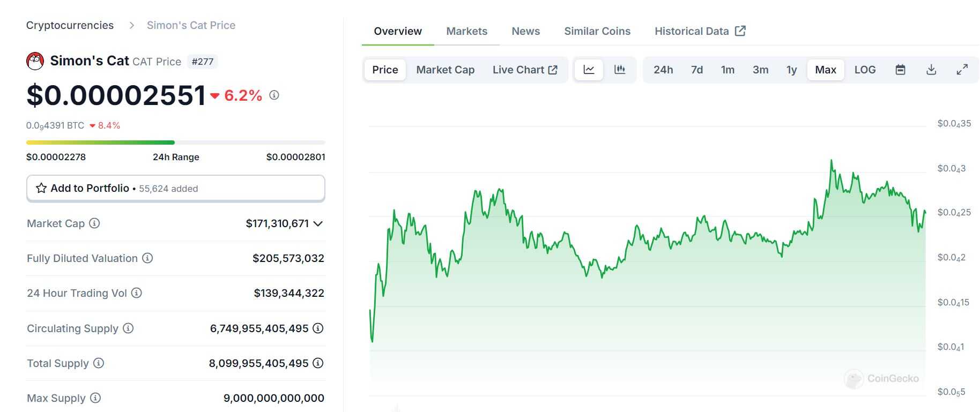Click the $0.00002801 24h high value

point(296,157)
